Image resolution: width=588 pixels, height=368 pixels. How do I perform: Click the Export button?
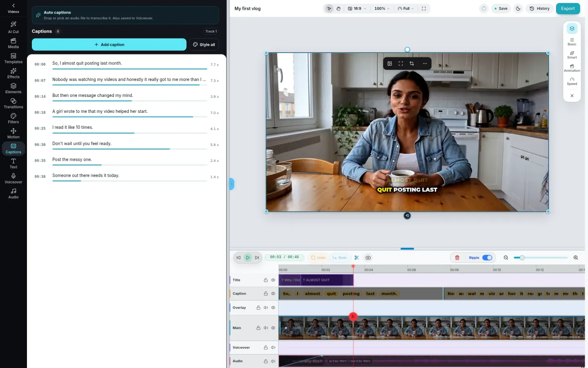(x=568, y=9)
